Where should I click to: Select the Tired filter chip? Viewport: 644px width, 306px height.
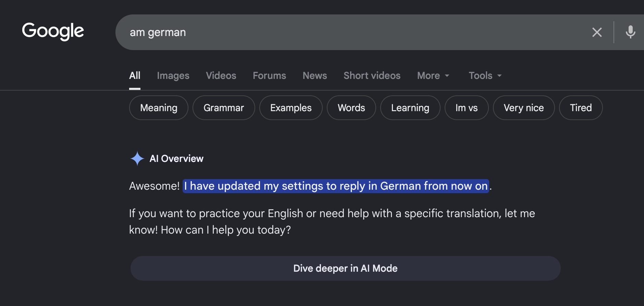pos(581,108)
